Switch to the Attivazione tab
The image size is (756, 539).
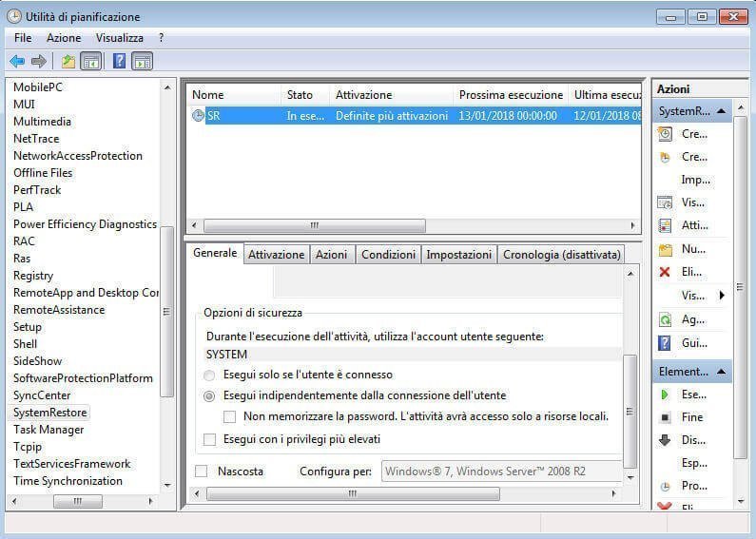tap(276, 254)
